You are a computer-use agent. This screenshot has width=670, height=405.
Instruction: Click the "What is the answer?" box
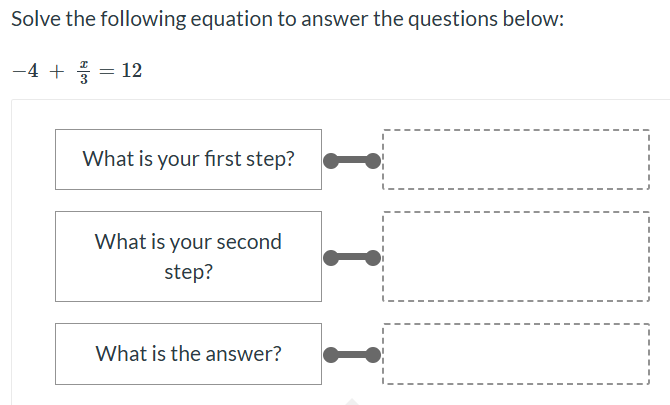point(188,354)
